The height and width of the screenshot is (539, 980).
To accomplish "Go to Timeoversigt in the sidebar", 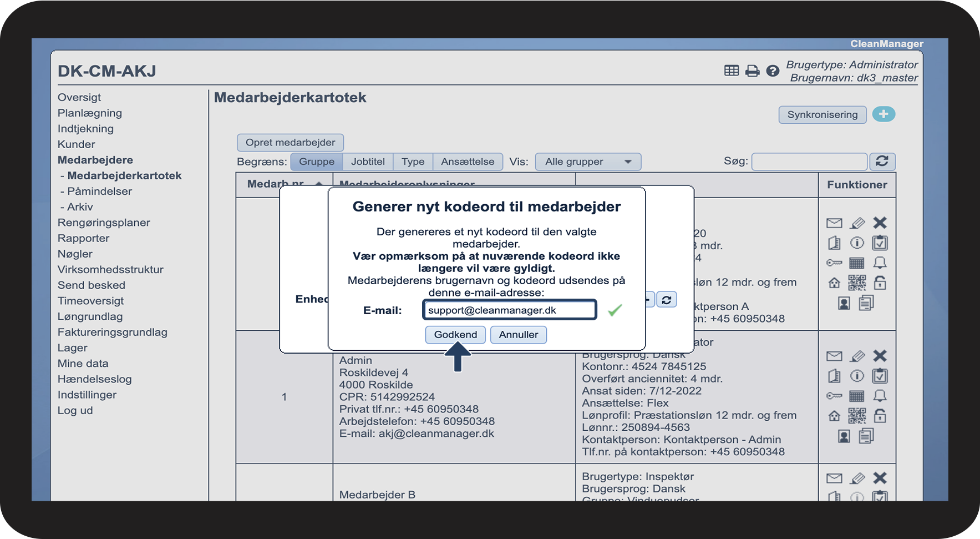I will (x=90, y=300).
